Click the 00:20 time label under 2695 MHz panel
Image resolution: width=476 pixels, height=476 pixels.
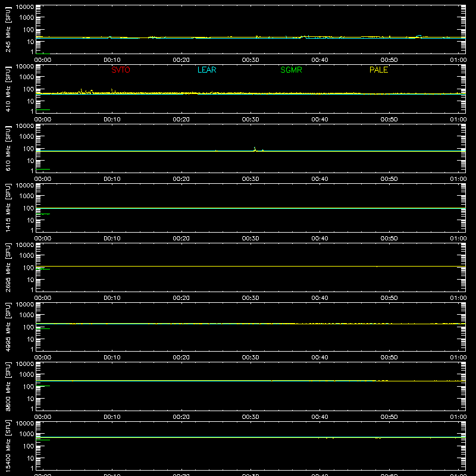coord(181,298)
